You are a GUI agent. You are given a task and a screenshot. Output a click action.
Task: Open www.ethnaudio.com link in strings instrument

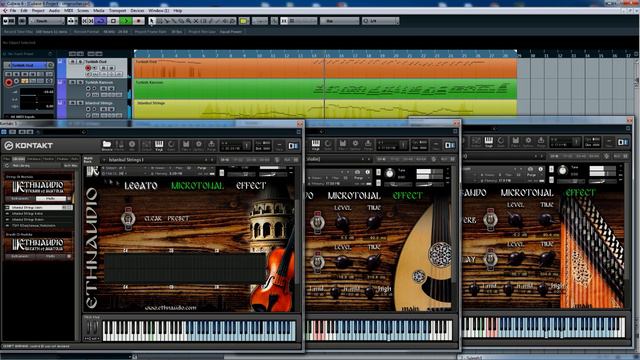(x=170, y=307)
